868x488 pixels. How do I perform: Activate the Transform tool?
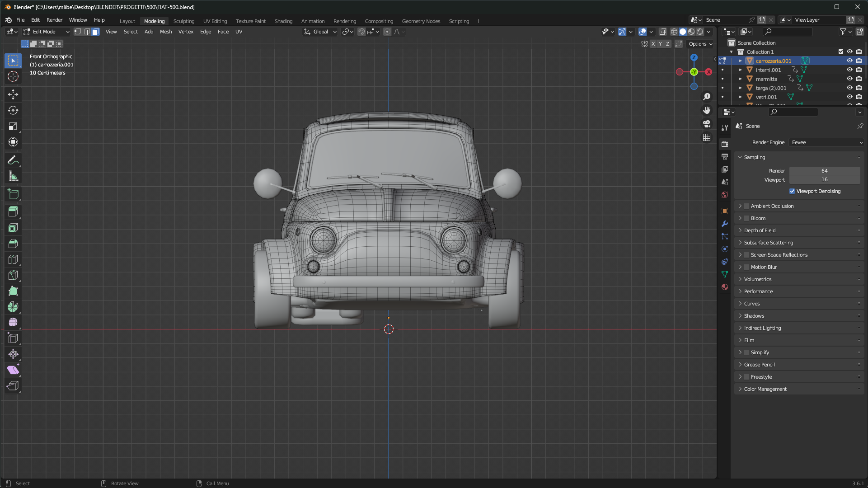pos(13,142)
